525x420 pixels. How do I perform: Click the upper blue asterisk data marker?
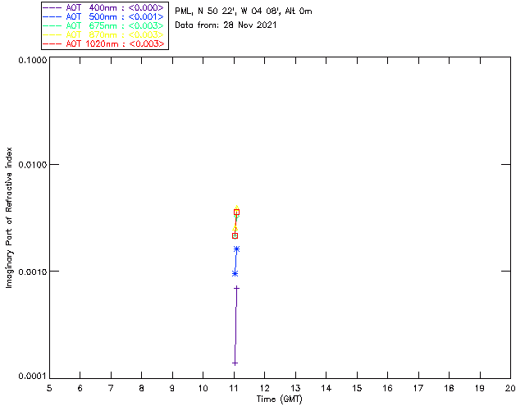point(237,249)
